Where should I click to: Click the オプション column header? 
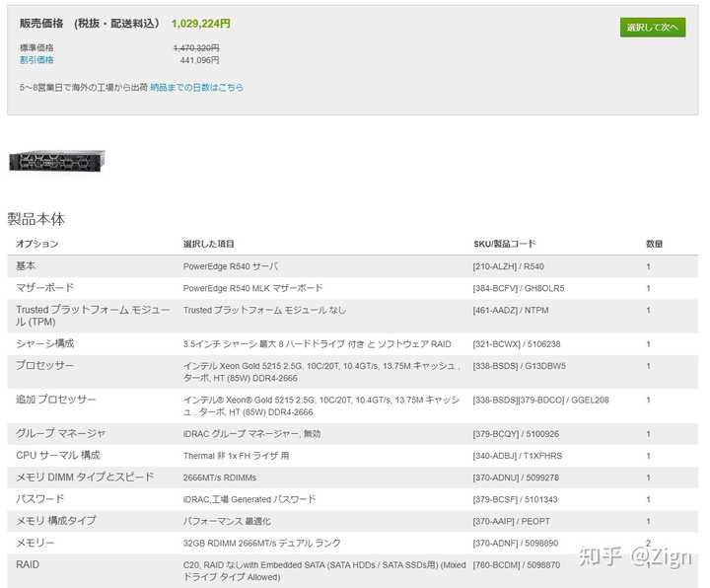tap(37, 244)
